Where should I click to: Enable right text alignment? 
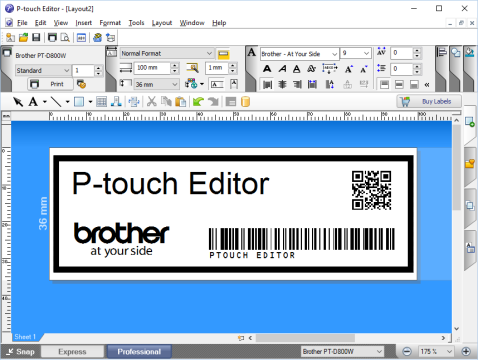(297, 84)
